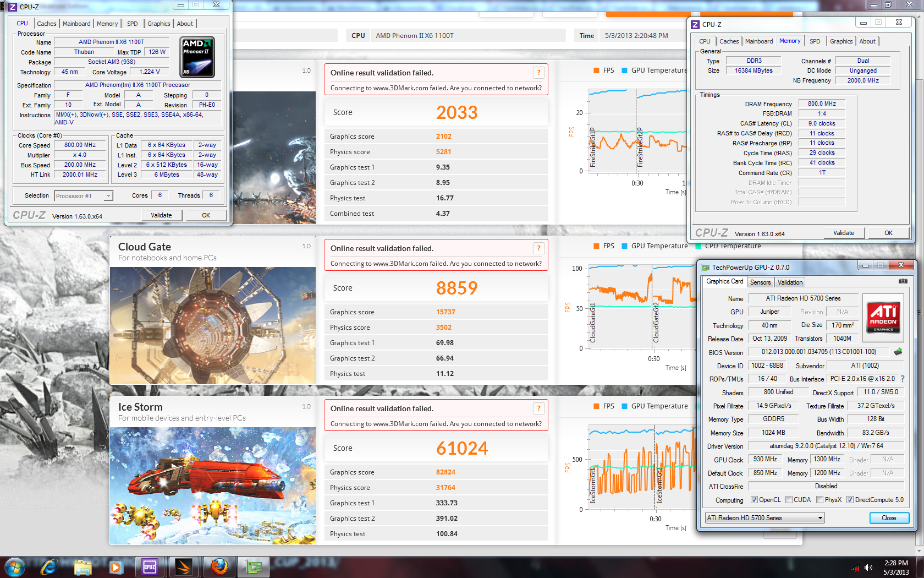Open help icon on Cloud Gate validation message
The image size is (924, 578).
tap(538, 248)
